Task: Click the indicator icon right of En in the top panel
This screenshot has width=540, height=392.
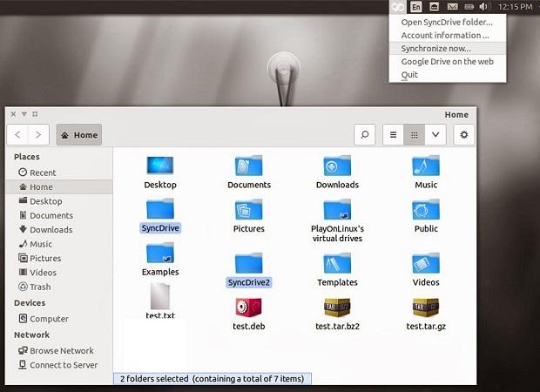Action: tap(435, 7)
